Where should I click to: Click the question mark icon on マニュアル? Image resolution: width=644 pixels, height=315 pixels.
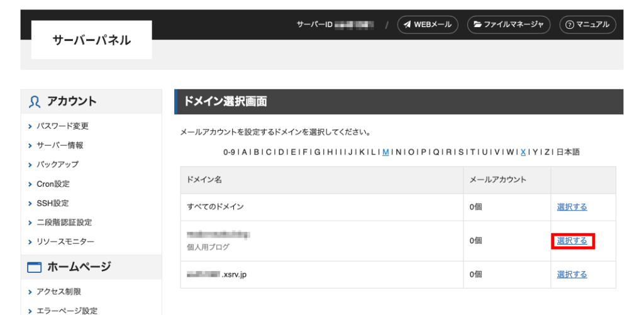pyautogui.click(x=569, y=25)
